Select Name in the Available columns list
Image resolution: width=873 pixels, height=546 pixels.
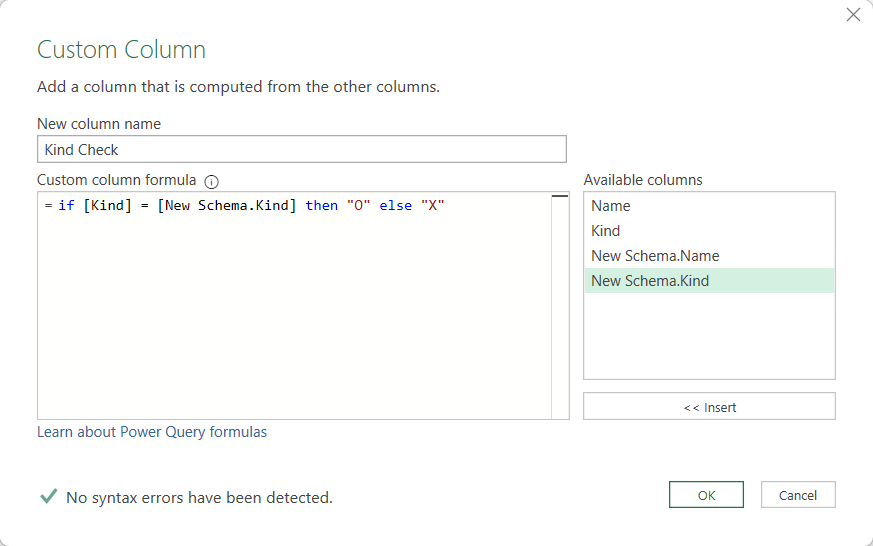tap(610, 206)
